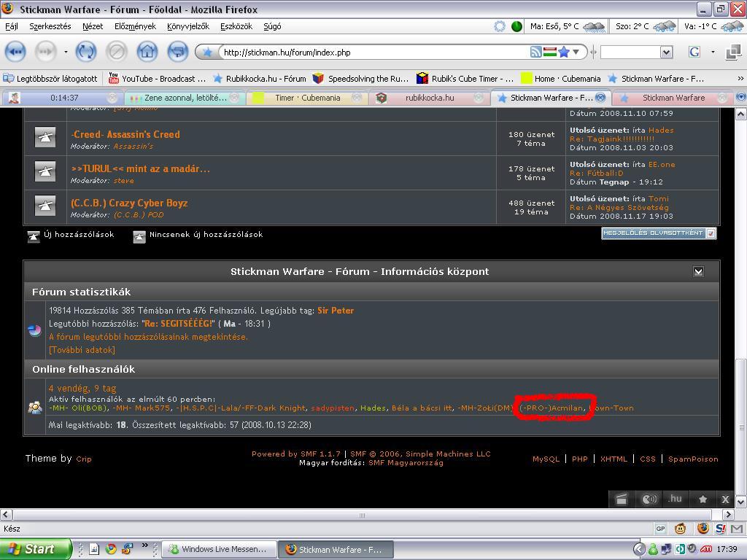The width and height of the screenshot is (747, 560).
Task: Open the YouTube - Broadcast bookmark
Action: 158,79
